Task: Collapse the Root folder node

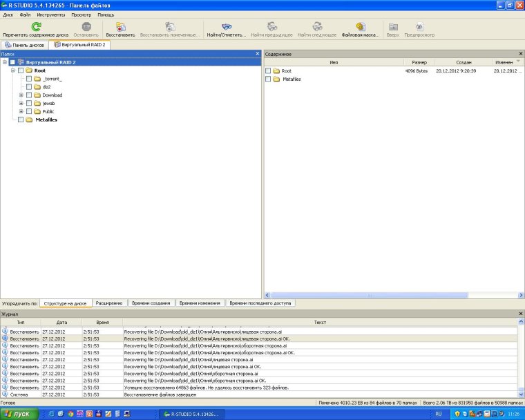Action: tap(12, 70)
